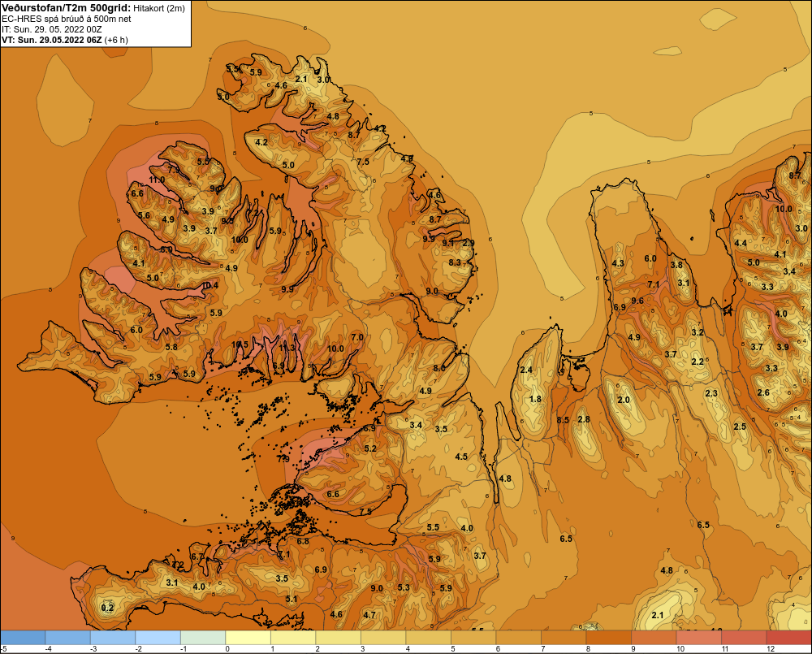This screenshot has height=654, width=812.
Task: Click the 6.8 temperature value
Action: [x=303, y=541]
